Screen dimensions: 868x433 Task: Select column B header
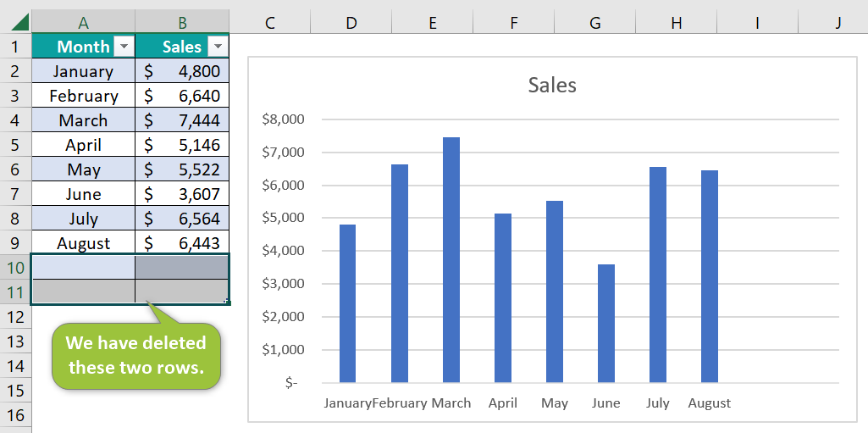pyautogui.click(x=182, y=23)
